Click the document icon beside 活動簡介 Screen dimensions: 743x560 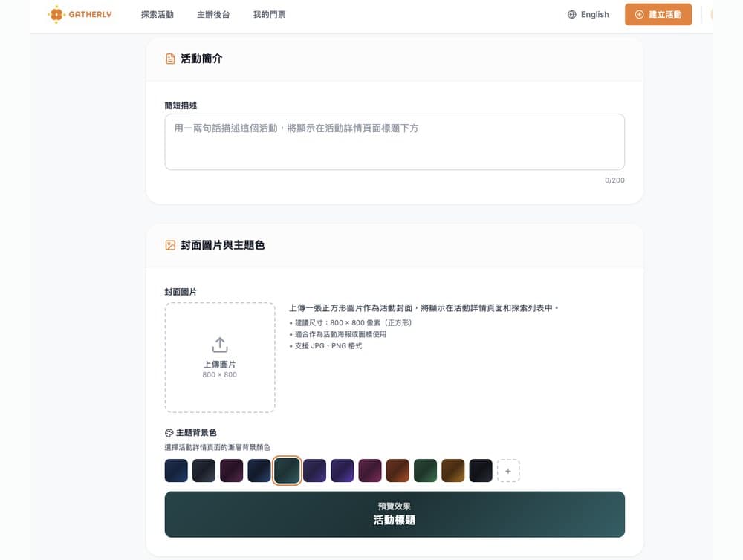(x=170, y=59)
